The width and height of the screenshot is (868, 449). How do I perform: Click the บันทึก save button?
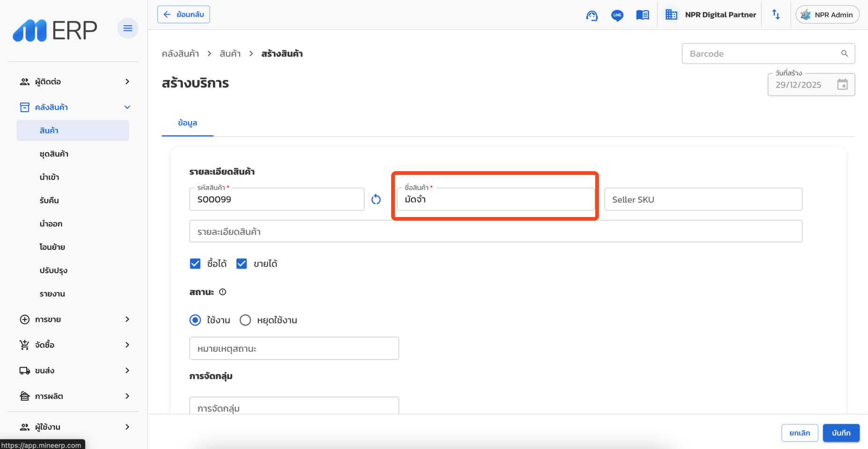pos(841,433)
